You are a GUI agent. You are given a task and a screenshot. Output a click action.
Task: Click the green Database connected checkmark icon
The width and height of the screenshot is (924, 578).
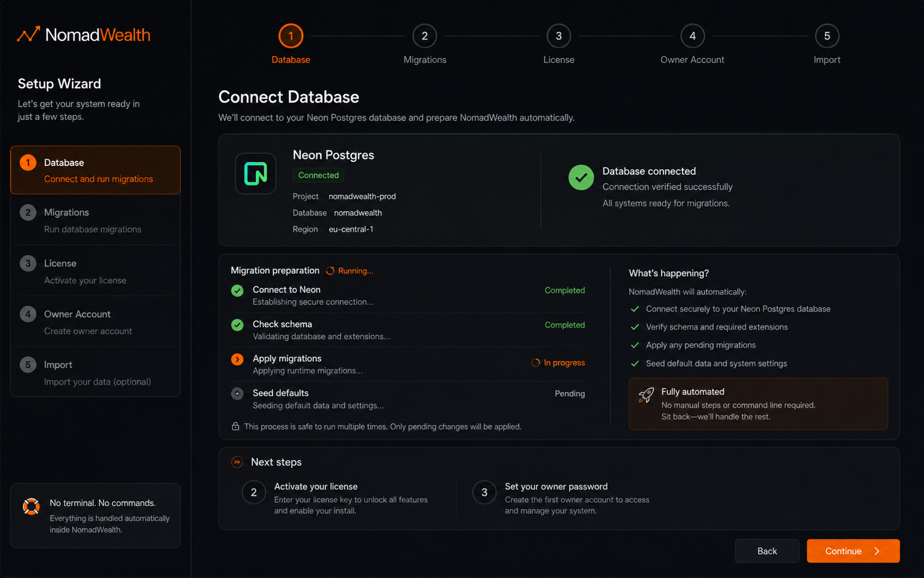click(581, 178)
